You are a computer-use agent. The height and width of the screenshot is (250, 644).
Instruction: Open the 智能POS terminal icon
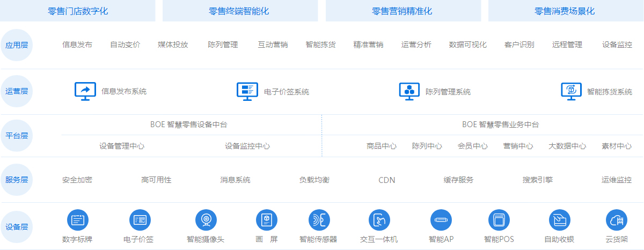click(499, 220)
